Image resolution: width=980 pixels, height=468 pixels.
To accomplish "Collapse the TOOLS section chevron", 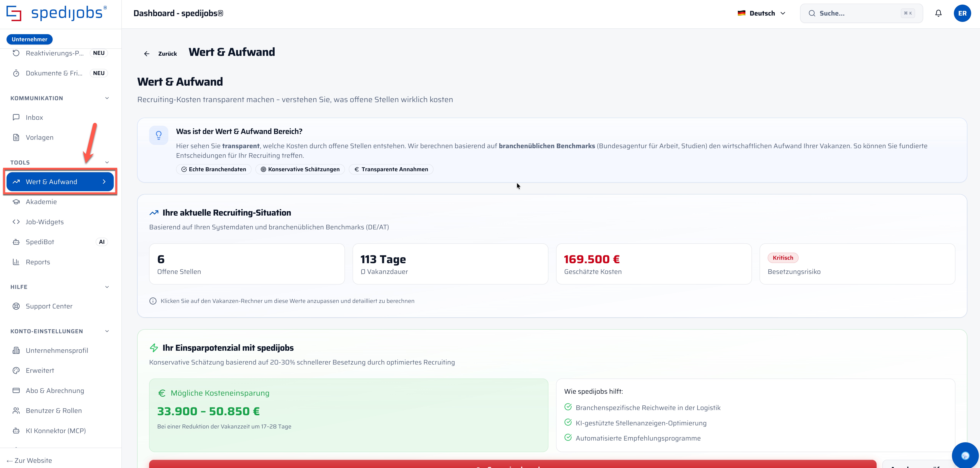I will 107,162.
